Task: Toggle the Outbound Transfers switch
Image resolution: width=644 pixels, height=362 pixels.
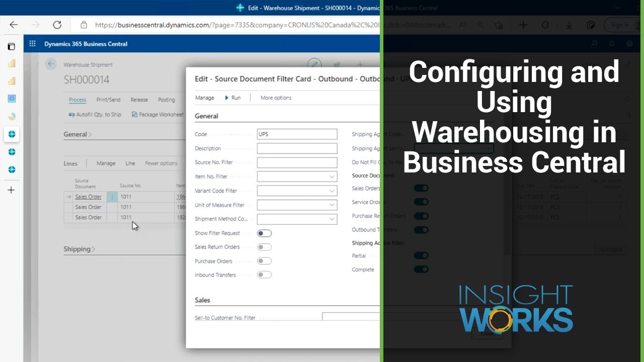Action: click(x=421, y=230)
